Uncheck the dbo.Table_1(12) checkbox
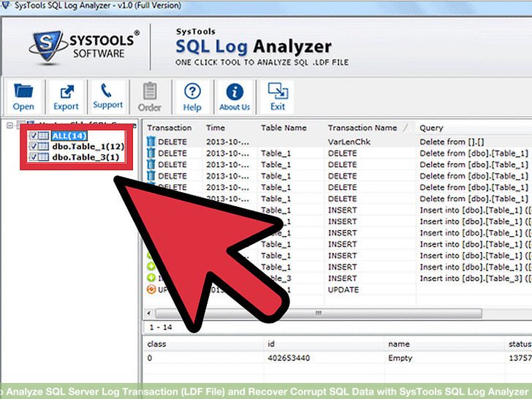 click(x=32, y=146)
